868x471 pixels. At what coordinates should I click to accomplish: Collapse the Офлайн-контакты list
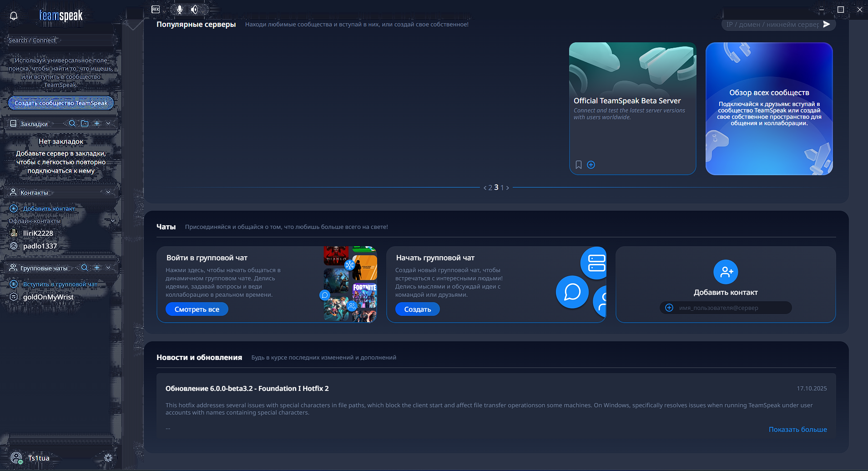[113, 221]
